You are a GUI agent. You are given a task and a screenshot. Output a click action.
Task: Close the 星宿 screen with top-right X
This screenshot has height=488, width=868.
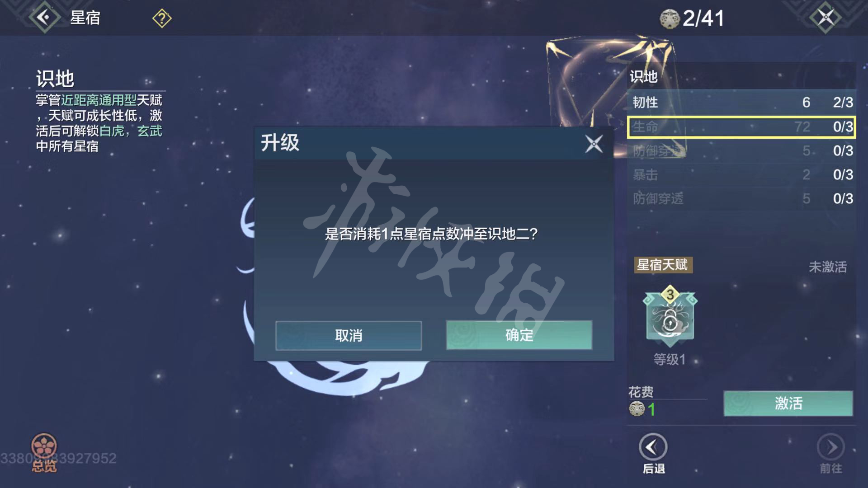[x=826, y=18]
